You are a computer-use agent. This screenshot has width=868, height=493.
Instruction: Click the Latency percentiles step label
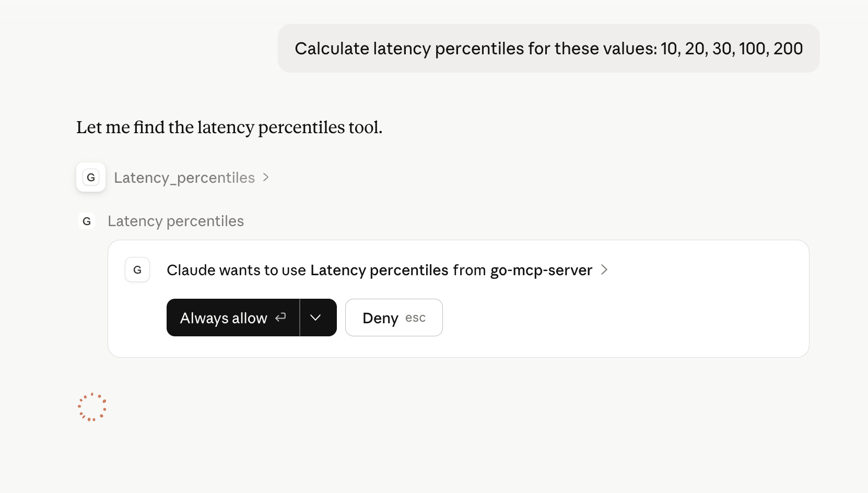(x=175, y=221)
